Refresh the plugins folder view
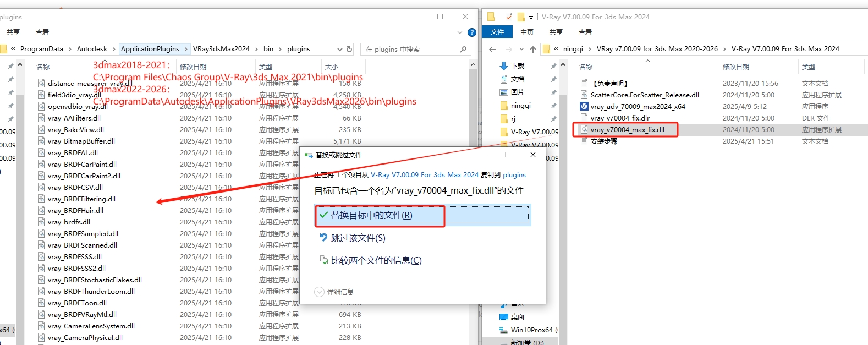The width and height of the screenshot is (868, 345). click(x=349, y=49)
